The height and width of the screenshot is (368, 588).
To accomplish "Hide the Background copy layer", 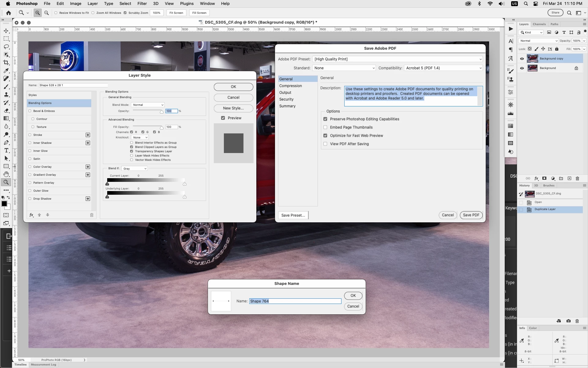I will (522, 59).
